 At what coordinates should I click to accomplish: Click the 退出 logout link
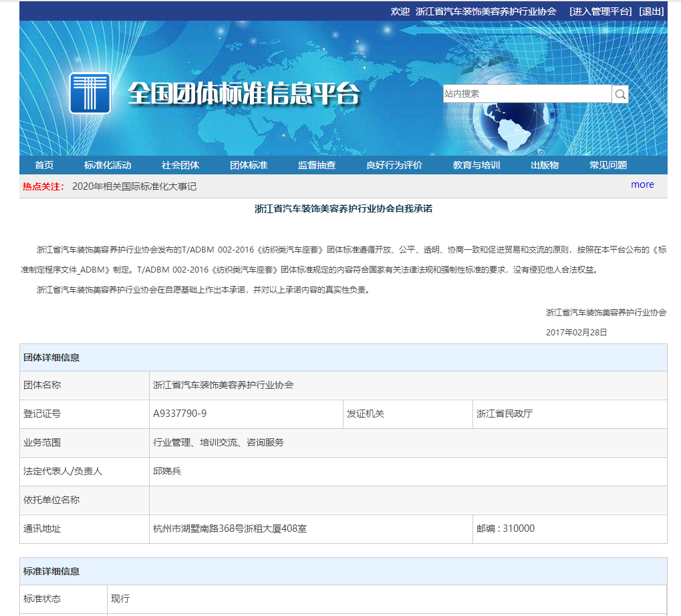[652, 11]
